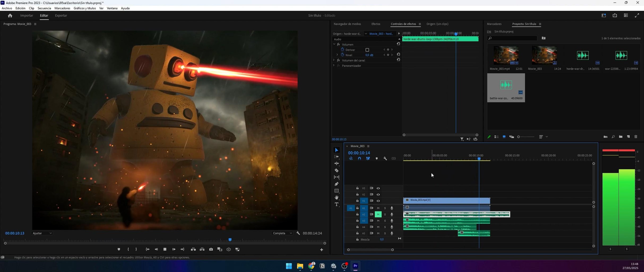
Task: Toggle V2 track output eye
Action: pyautogui.click(x=378, y=195)
